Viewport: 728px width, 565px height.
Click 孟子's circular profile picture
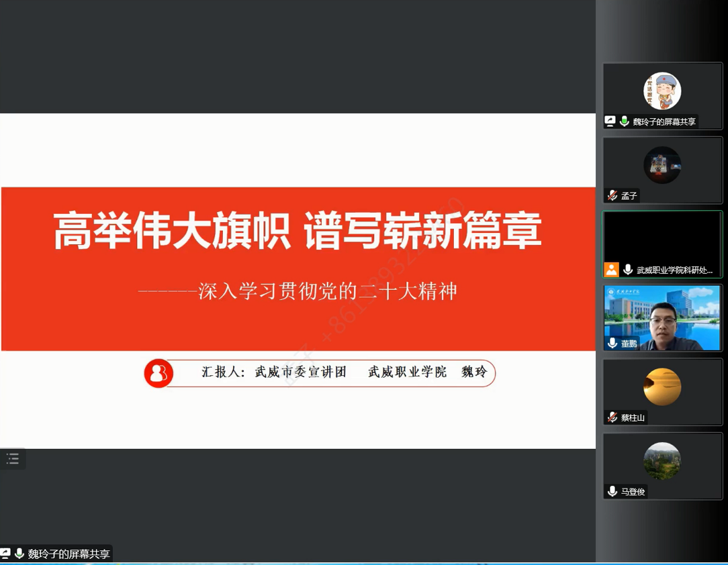662,164
